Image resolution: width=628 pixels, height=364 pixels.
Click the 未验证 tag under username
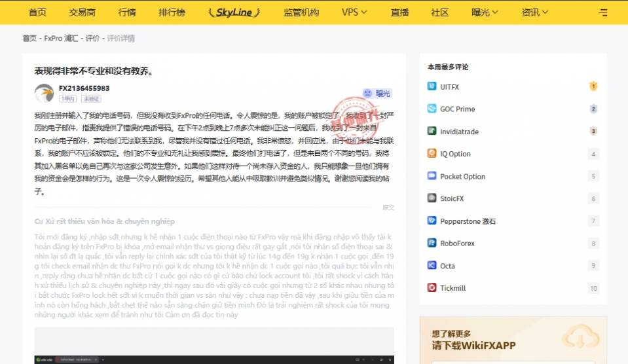coord(91,98)
